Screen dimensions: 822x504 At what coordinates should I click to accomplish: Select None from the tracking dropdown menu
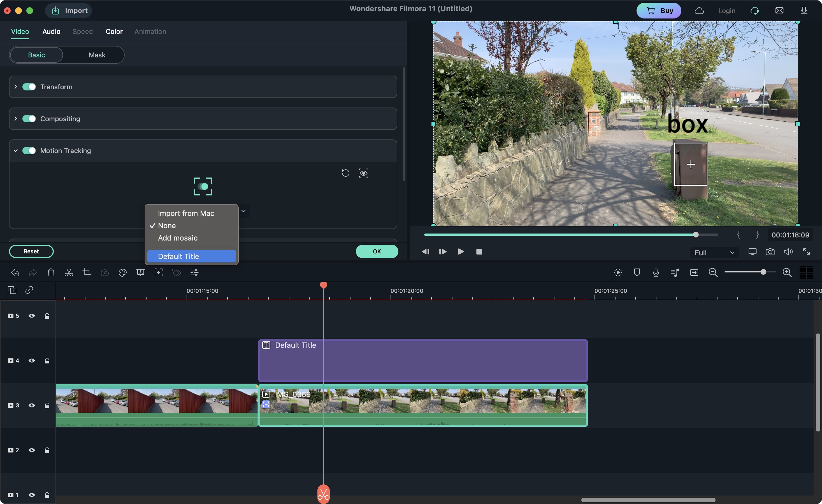pyautogui.click(x=166, y=225)
